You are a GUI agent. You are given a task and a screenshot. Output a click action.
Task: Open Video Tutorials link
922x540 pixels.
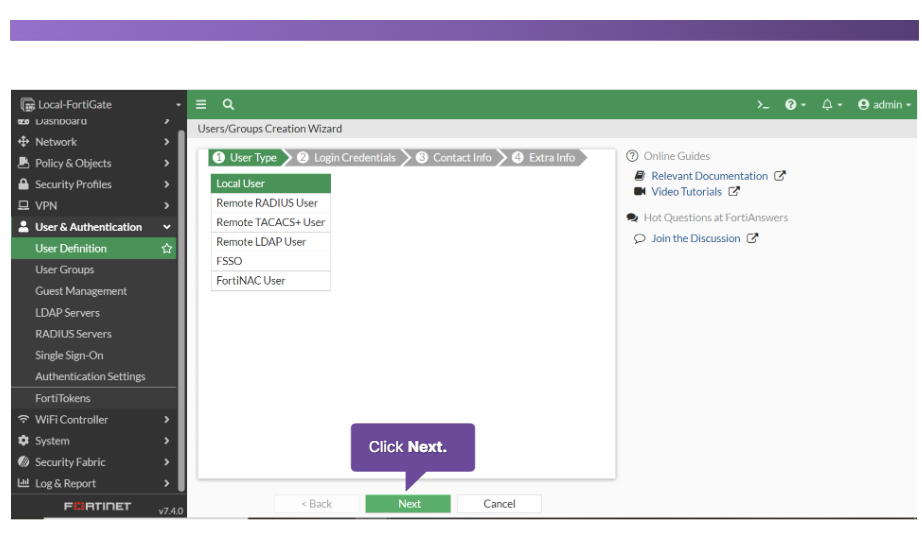[686, 192]
